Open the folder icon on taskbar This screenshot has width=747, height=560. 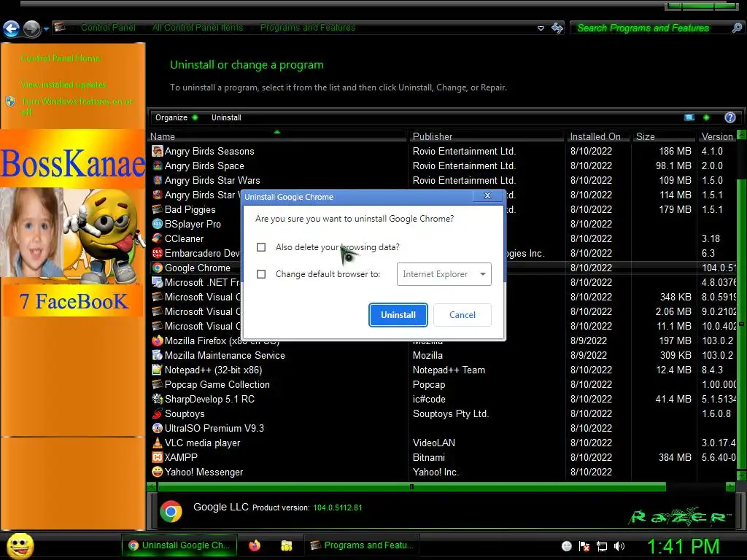pyautogui.click(x=286, y=545)
